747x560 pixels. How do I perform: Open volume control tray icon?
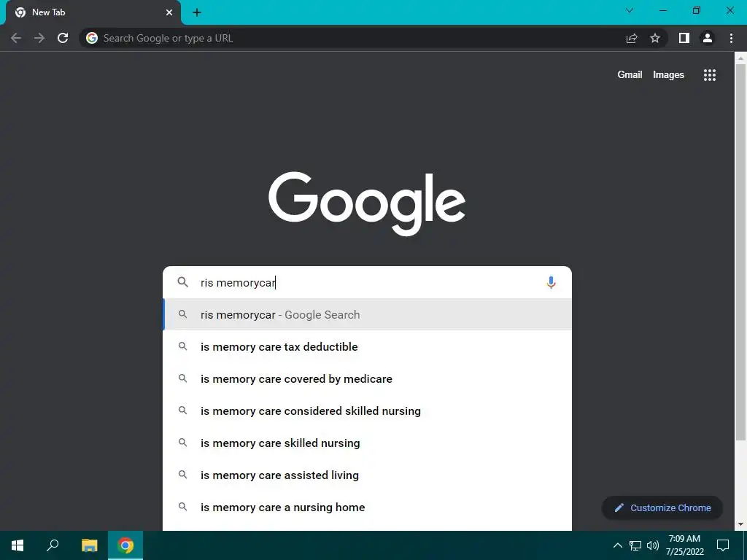(x=653, y=545)
